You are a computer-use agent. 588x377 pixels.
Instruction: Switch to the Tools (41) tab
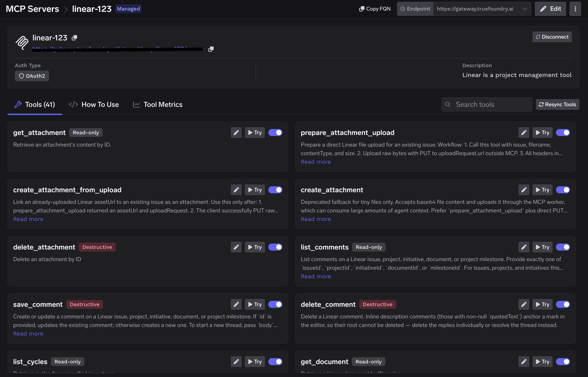(35, 104)
